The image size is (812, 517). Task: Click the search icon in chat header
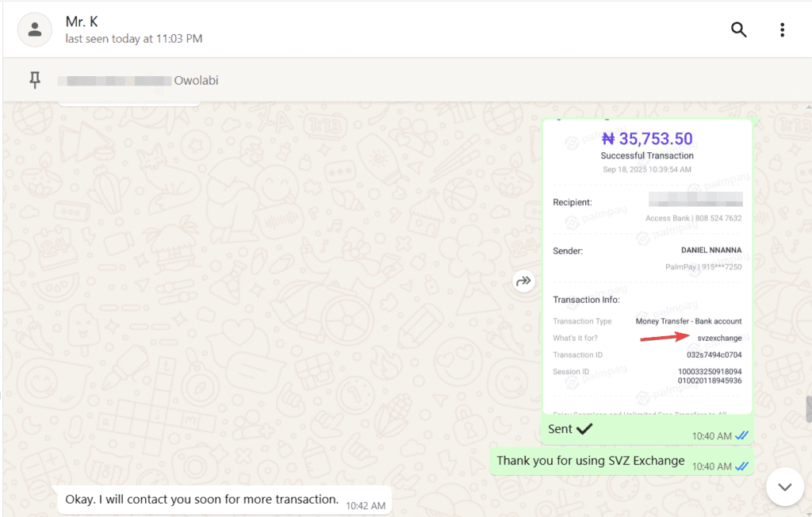738,30
